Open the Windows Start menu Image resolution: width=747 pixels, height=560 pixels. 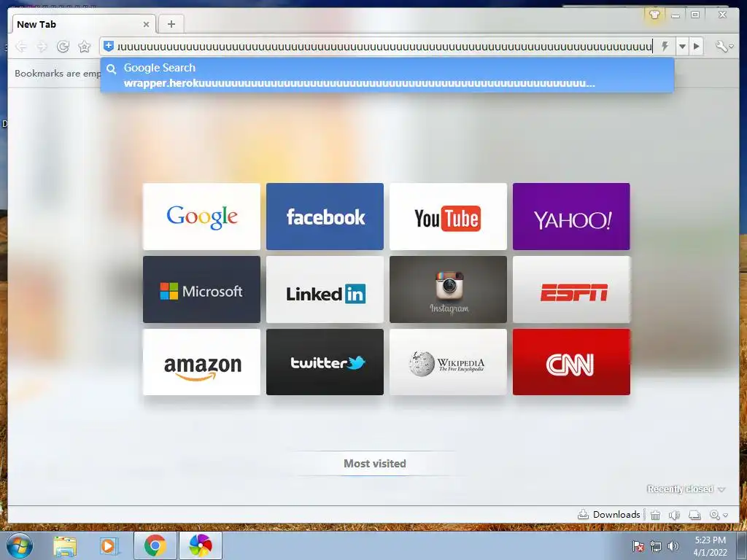click(20, 545)
